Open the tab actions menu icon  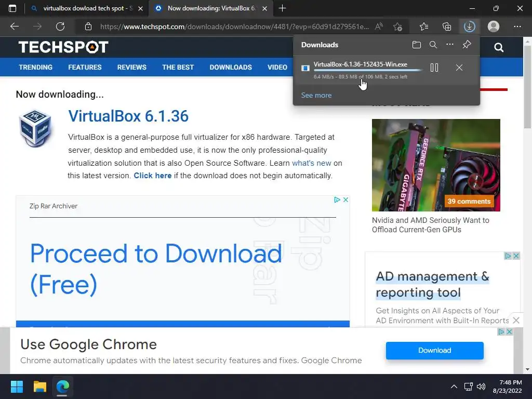tap(12, 8)
